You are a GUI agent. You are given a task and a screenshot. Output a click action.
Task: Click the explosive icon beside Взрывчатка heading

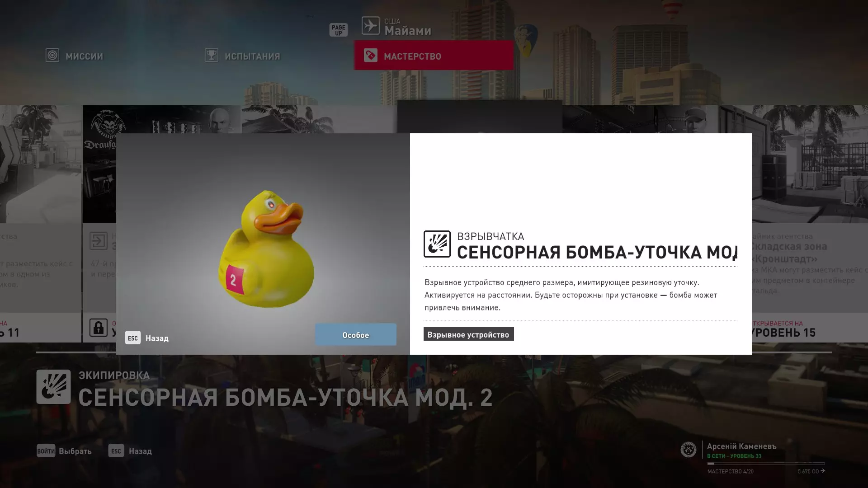[x=437, y=244]
